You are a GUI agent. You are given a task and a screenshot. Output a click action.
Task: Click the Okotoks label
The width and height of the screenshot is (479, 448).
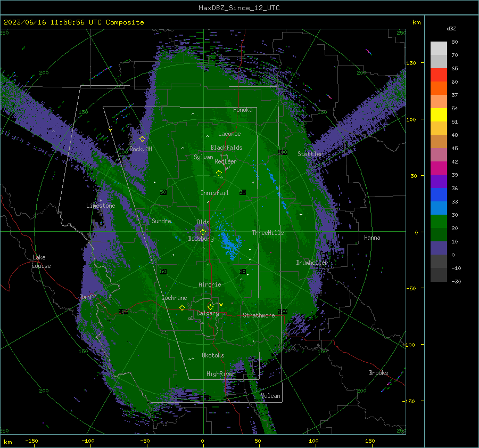point(213,355)
